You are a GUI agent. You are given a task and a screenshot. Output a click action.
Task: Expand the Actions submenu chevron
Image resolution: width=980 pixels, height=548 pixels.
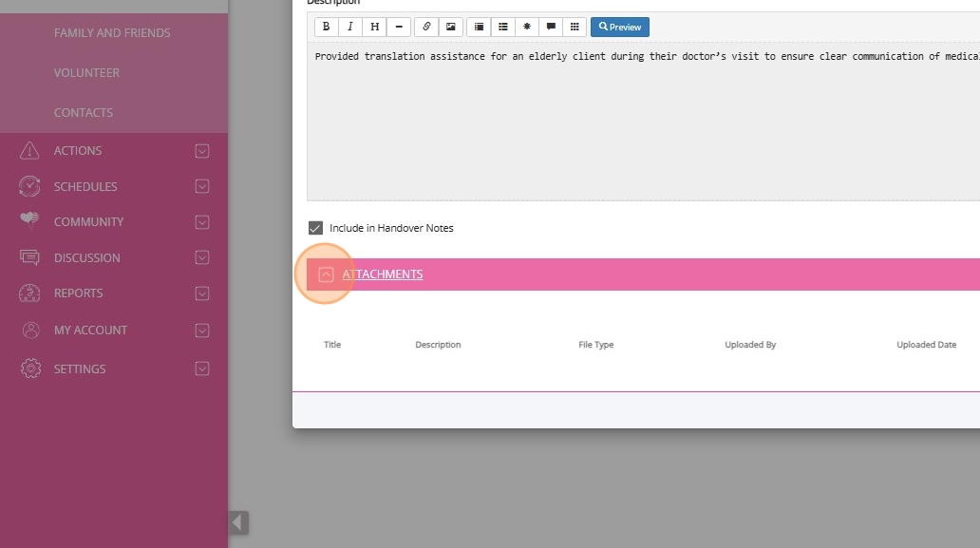pos(202,151)
